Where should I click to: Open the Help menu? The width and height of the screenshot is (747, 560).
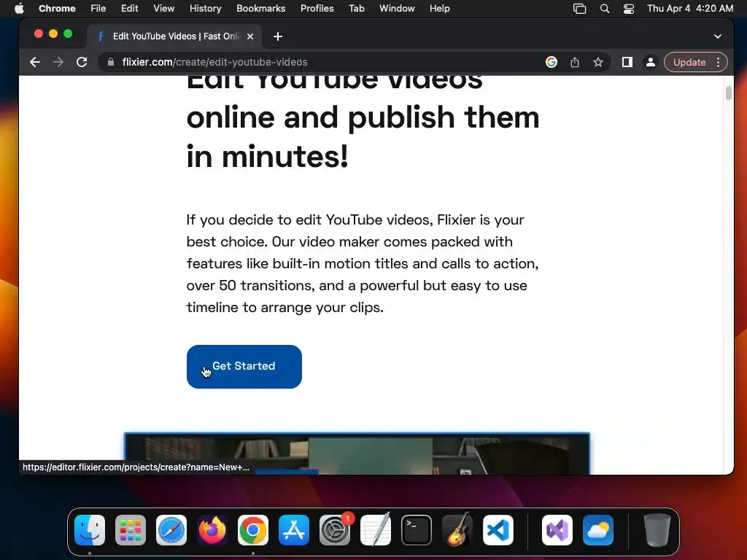click(439, 8)
